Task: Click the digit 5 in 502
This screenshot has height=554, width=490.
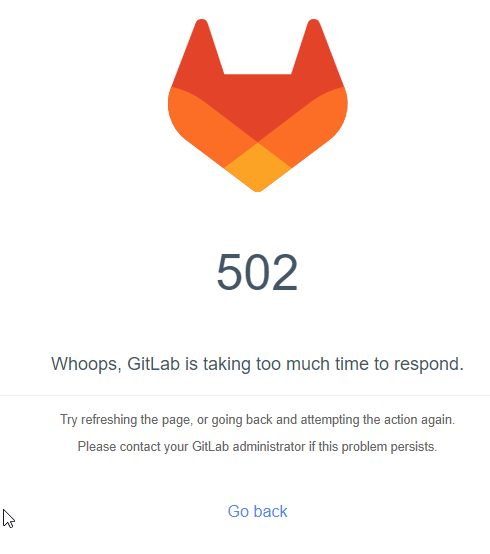Action: (229, 272)
